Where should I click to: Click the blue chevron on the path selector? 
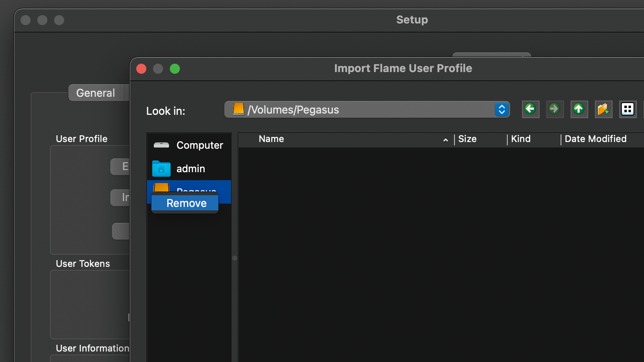click(x=501, y=110)
